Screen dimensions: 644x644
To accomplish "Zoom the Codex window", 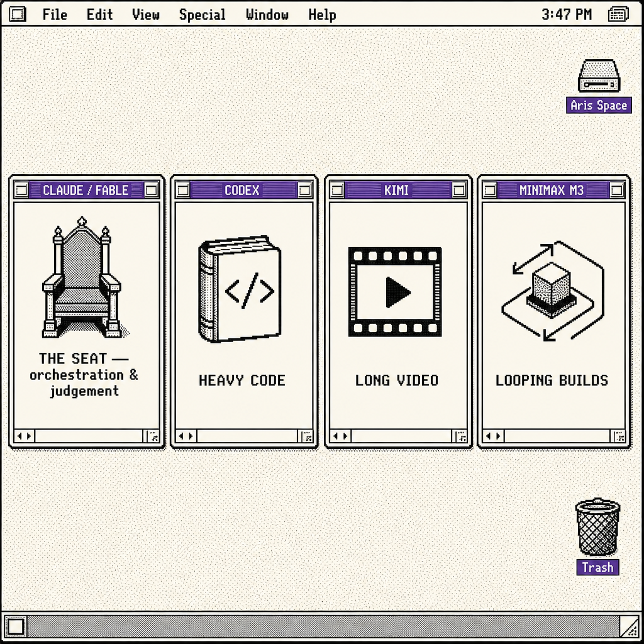I will [304, 190].
